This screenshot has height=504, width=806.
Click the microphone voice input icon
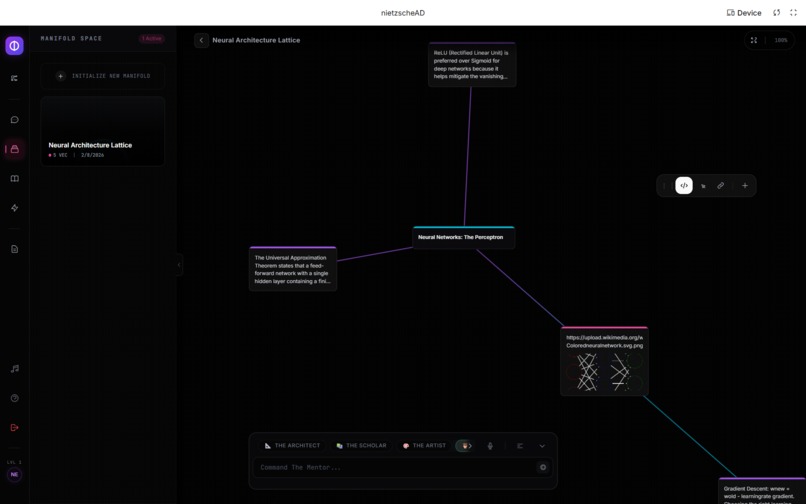click(x=490, y=446)
